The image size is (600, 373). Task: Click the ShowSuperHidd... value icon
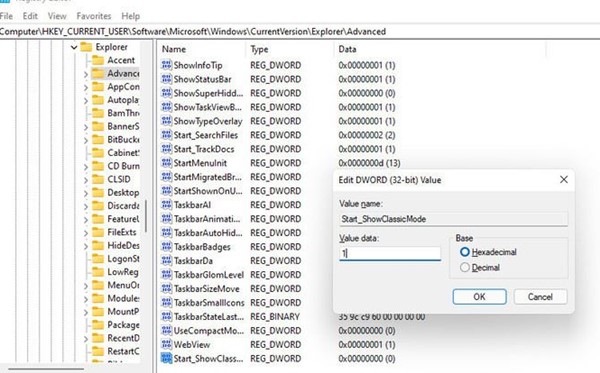pos(166,93)
